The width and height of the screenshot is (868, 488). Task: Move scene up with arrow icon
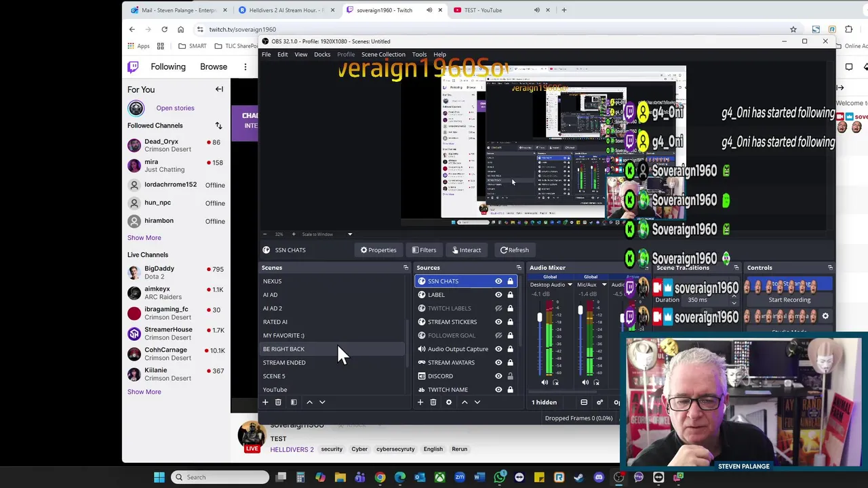309,403
